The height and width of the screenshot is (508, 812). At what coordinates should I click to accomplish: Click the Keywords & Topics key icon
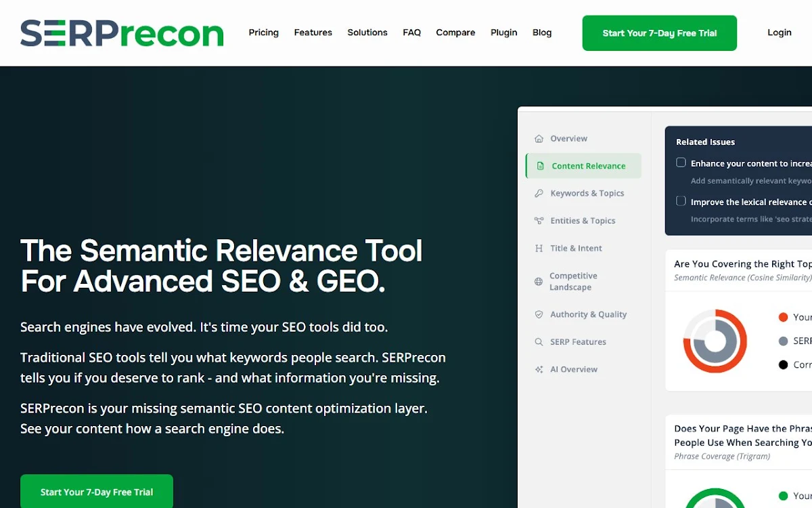(x=539, y=194)
